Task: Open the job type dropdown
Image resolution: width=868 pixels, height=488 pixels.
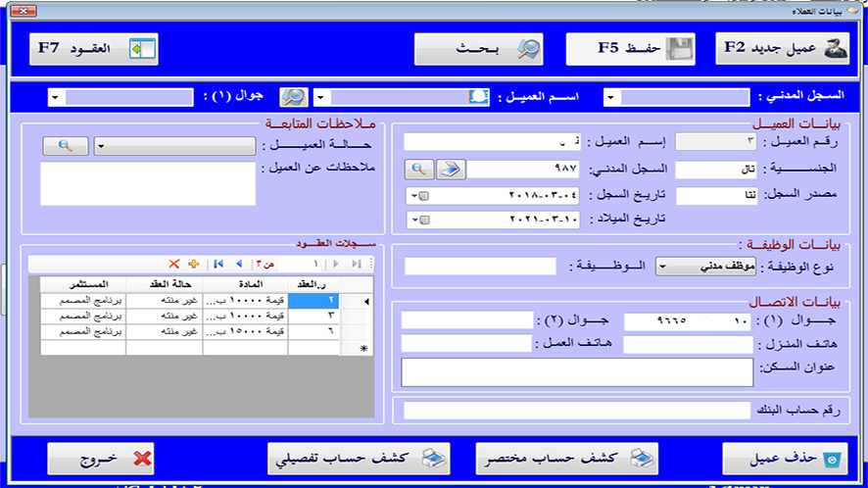Action: [661, 266]
